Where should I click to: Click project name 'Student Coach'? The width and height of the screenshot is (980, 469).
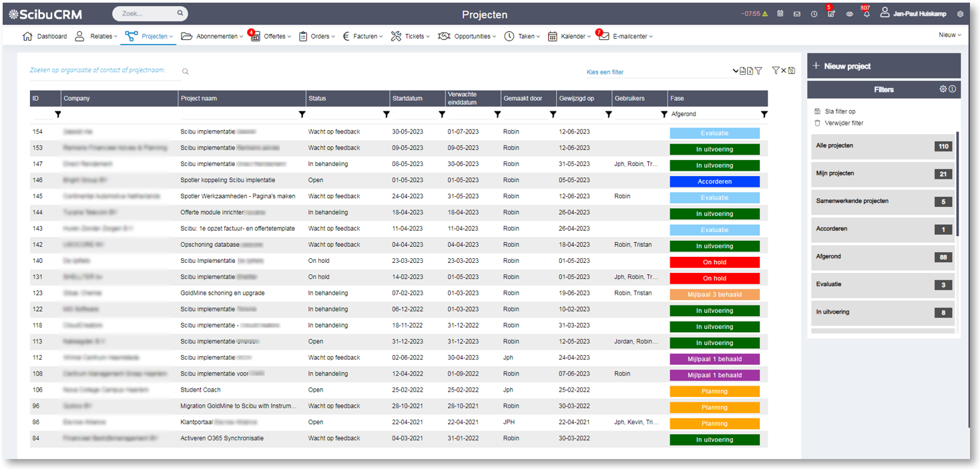[x=200, y=390]
